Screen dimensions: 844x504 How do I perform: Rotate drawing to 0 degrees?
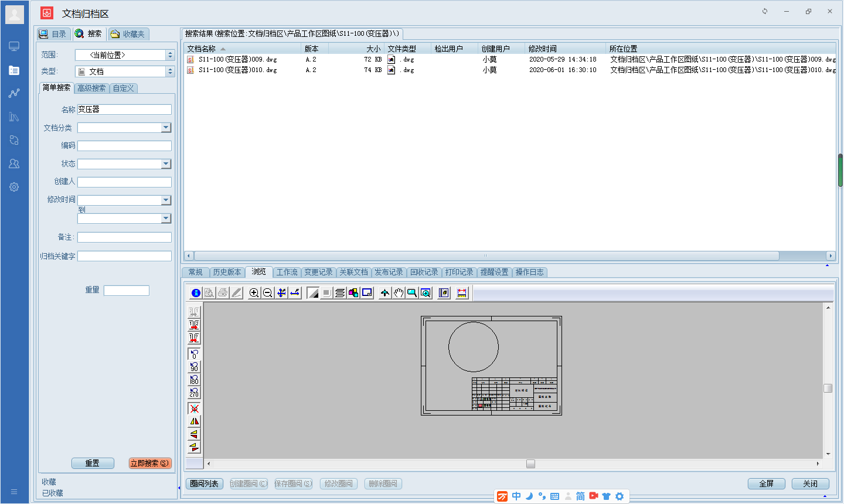[x=194, y=354]
